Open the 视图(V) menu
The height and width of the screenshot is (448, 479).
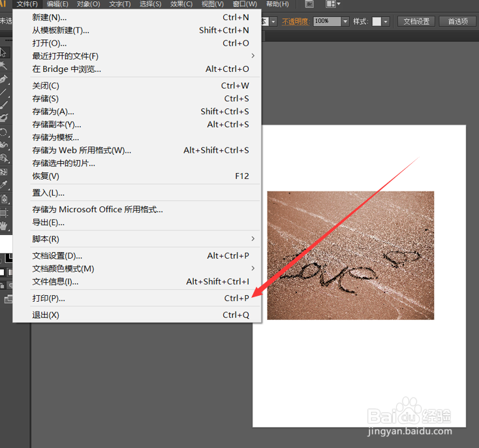pos(212,4)
